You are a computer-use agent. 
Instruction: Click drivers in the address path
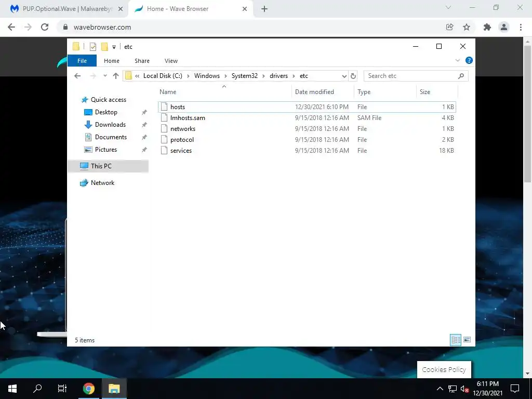[x=278, y=76]
